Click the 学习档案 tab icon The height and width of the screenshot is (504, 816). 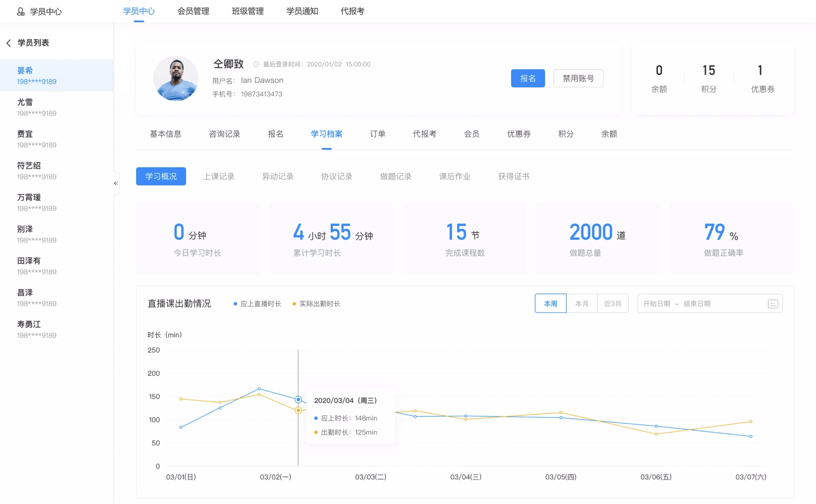tap(326, 134)
